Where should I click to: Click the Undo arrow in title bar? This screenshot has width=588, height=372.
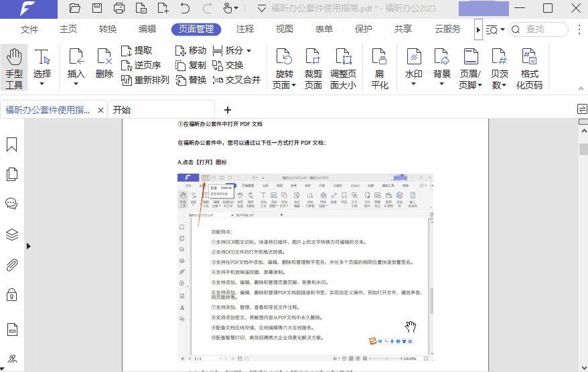[185, 8]
